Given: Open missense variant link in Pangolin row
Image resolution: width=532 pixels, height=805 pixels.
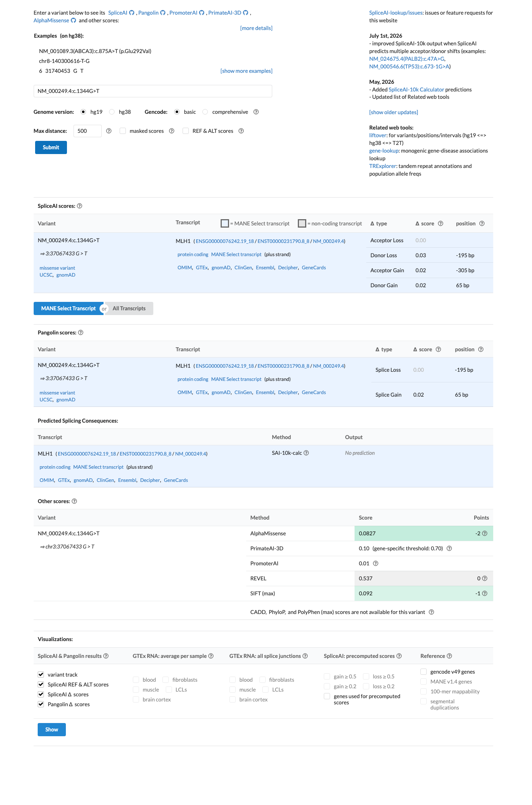Looking at the screenshot, I should tap(57, 393).
